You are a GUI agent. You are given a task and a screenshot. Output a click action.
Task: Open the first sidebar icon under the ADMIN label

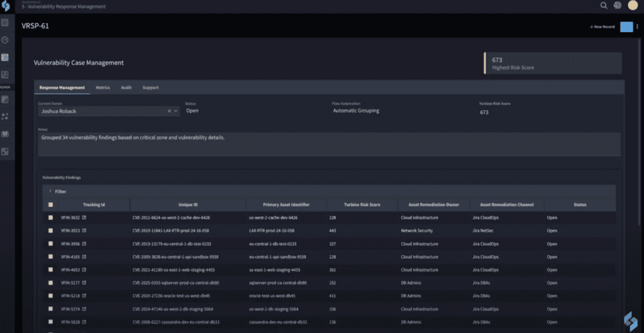5,99
